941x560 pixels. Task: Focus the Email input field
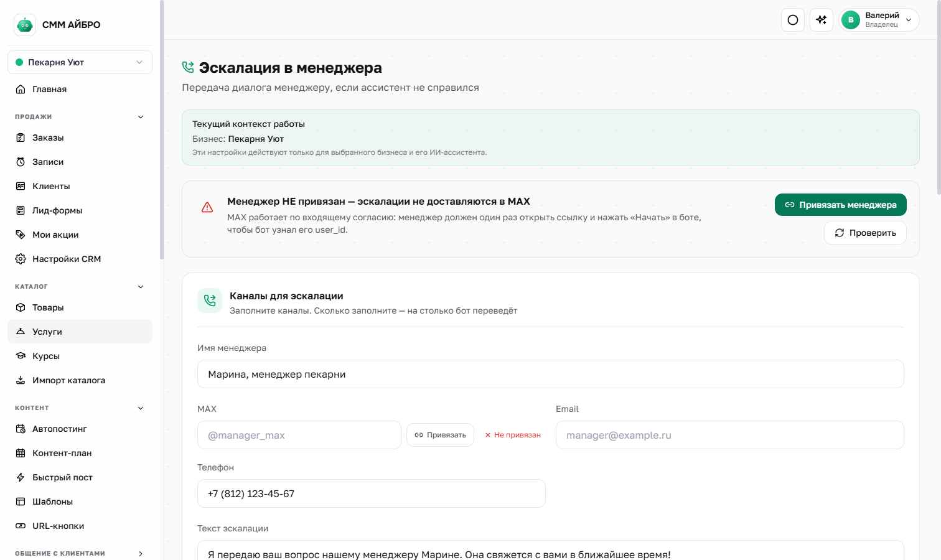729,435
